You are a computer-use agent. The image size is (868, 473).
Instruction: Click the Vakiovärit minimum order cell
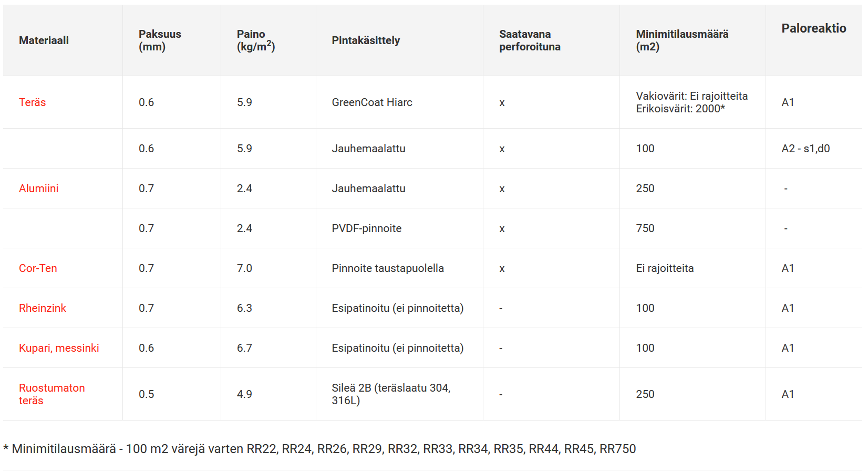click(x=691, y=102)
